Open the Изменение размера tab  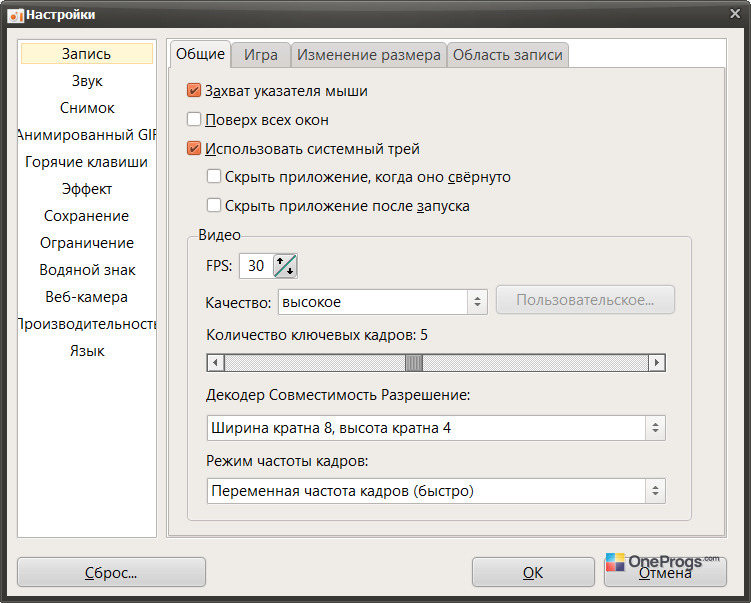369,55
